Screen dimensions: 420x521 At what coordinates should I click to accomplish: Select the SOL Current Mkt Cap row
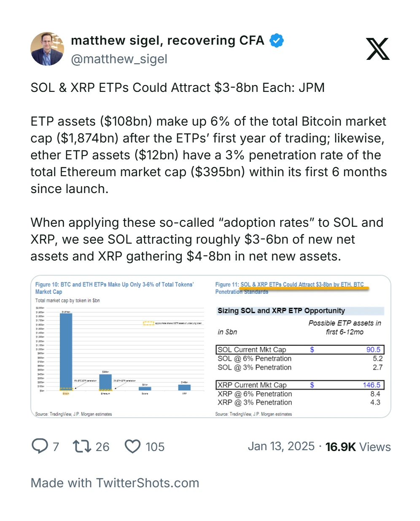pyautogui.click(x=300, y=349)
